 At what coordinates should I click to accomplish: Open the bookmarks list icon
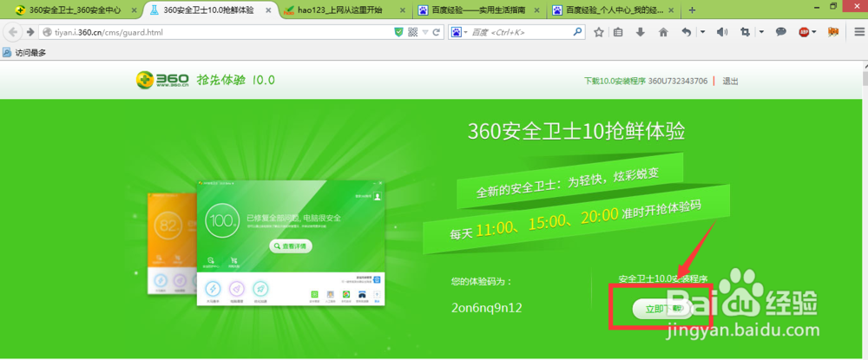(x=618, y=33)
